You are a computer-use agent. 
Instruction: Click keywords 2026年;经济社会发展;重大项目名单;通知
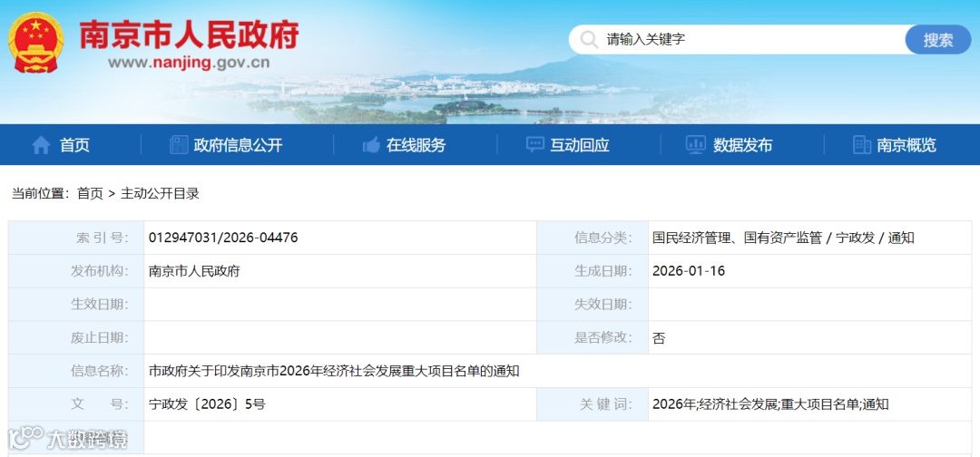point(770,404)
